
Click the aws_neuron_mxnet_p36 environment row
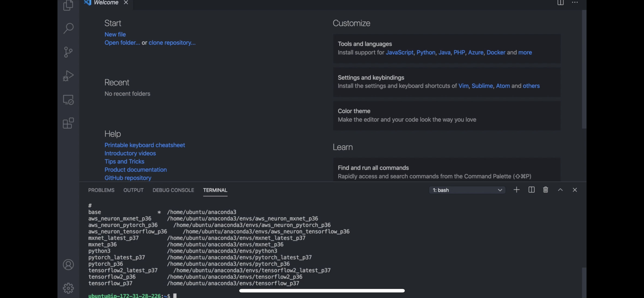click(203, 219)
